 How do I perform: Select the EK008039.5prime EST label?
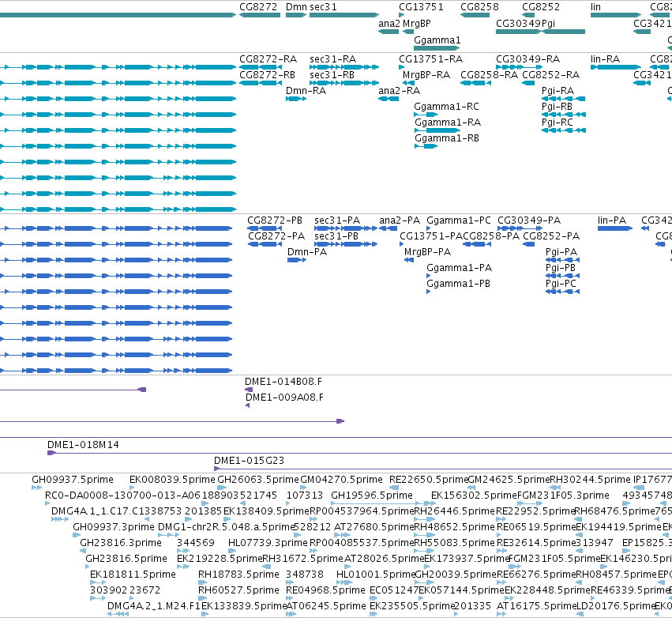tap(172, 480)
